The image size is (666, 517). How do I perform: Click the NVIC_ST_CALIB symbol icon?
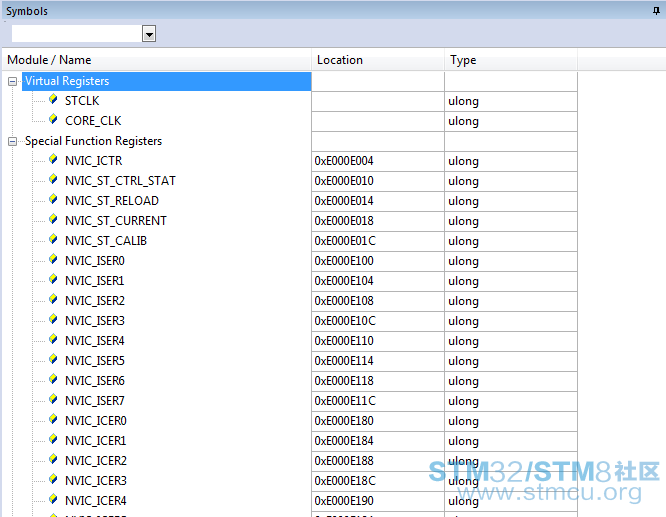pos(53,239)
